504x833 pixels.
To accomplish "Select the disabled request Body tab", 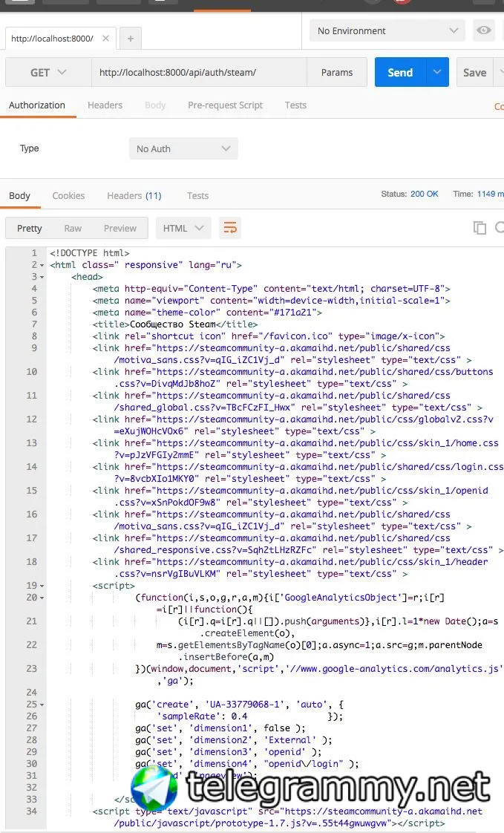I will [155, 105].
